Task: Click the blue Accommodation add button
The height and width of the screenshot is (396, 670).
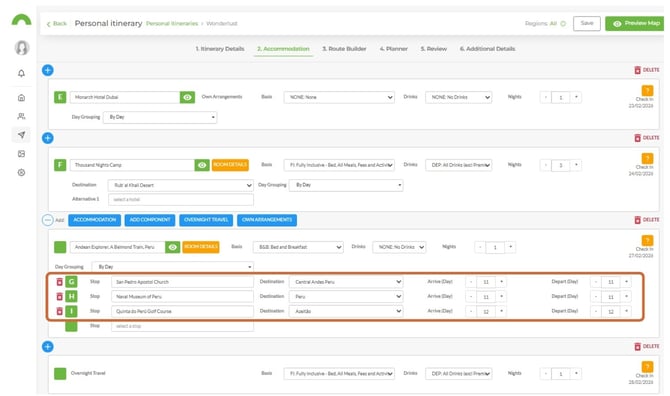Action: pos(94,220)
